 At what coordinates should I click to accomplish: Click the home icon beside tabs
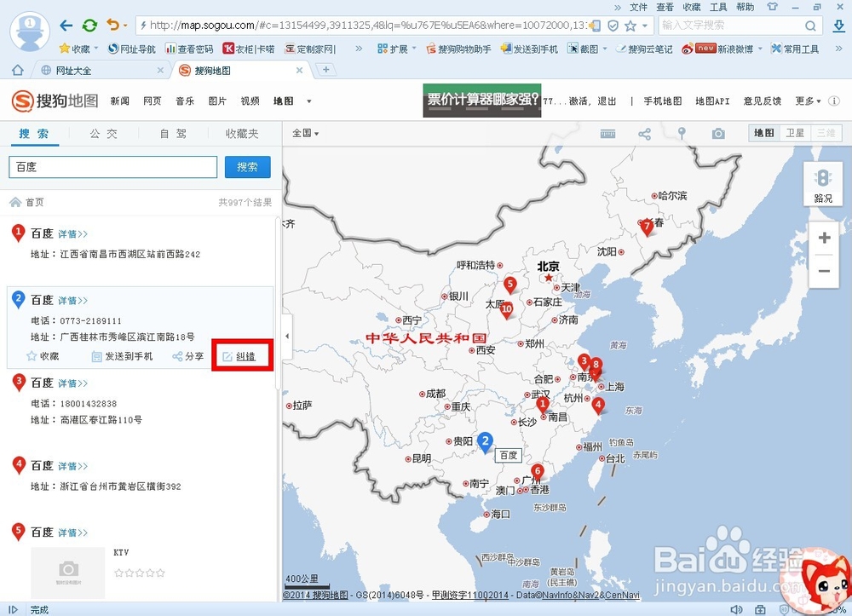pyautogui.click(x=17, y=70)
